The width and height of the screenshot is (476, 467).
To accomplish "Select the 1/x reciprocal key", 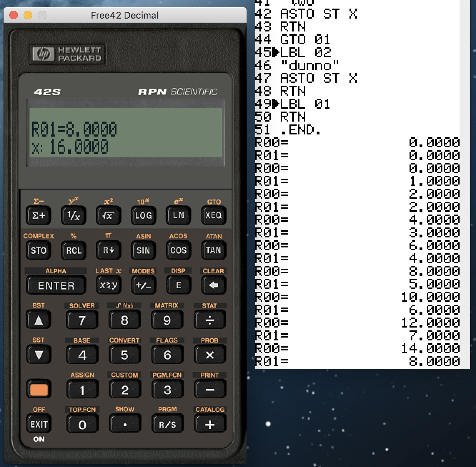I will 73,215.
